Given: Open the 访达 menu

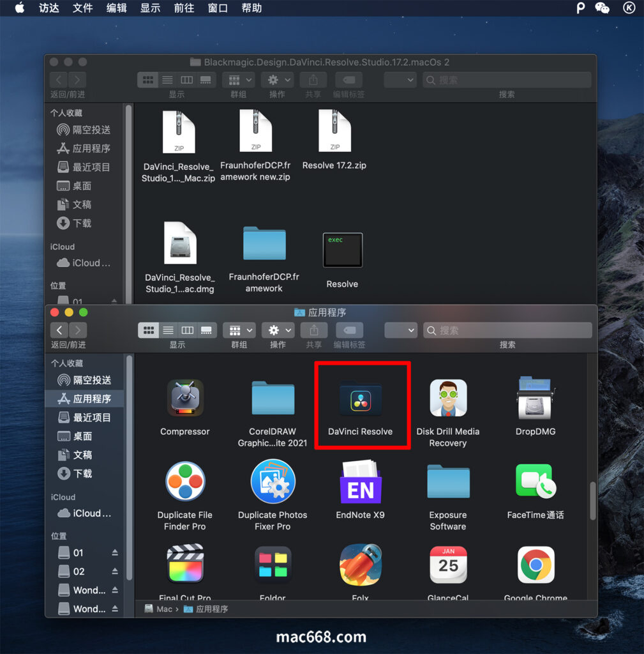Looking at the screenshot, I should tap(49, 8).
